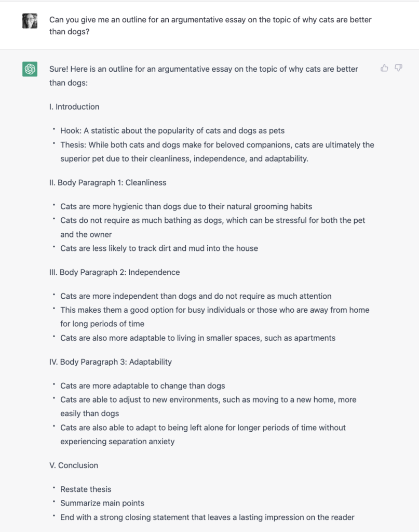Screen dimensions: 419x532
Task: Click the thumbs down icon
Action: [x=398, y=68]
